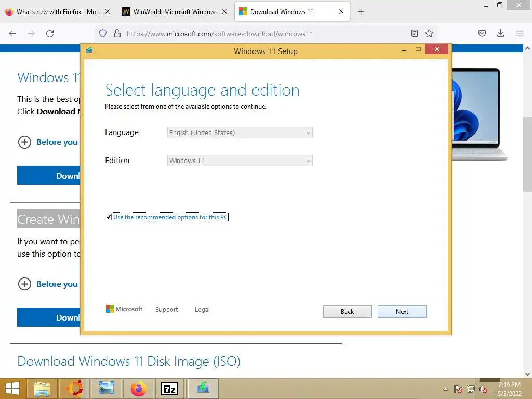Click the network tray icon
532x399 pixels.
click(x=471, y=389)
